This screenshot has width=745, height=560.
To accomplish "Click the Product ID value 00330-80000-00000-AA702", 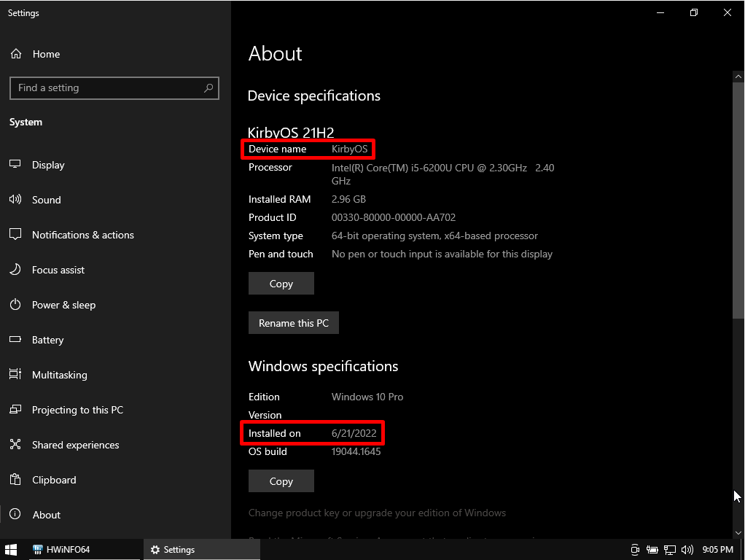I will click(394, 218).
